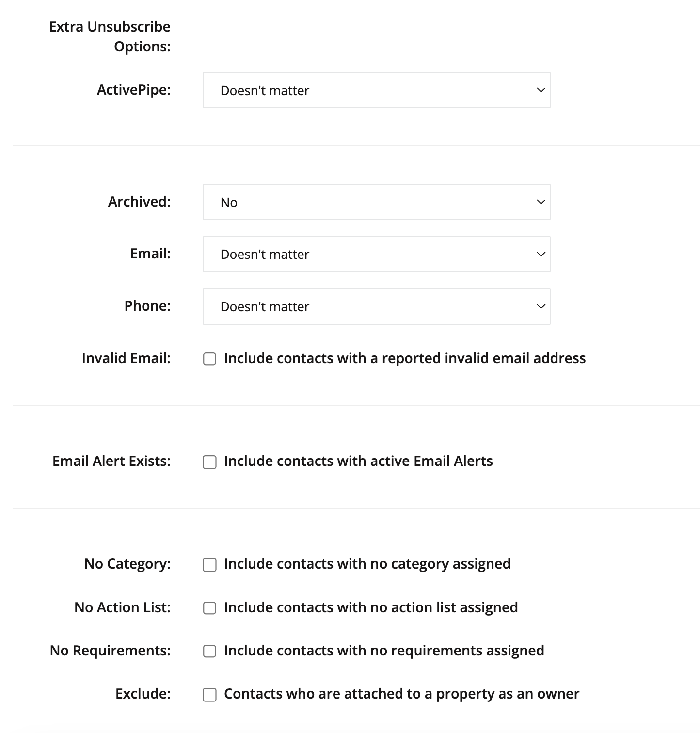Enable the Exclude property owners checkbox
The height and width of the screenshot is (733, 700).
pyautogui.click(x=209, y=695)
